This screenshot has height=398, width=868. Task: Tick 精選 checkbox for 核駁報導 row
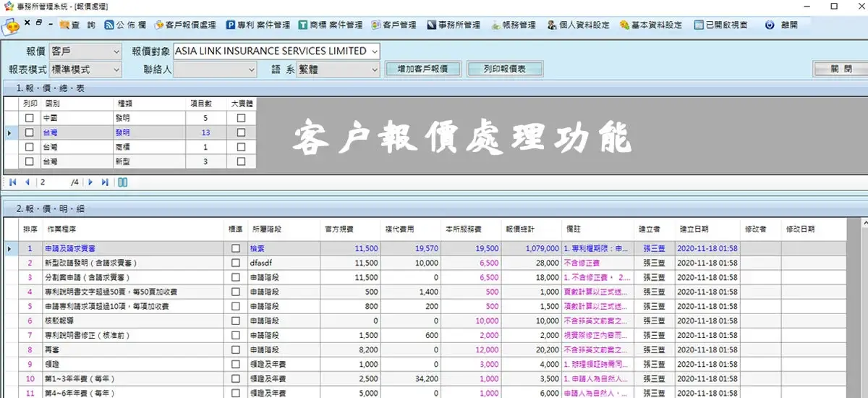[x=235, y=321]
